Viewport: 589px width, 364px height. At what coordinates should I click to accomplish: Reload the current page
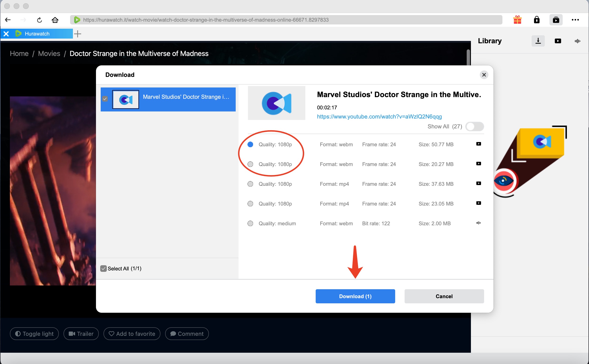(40, 20)
